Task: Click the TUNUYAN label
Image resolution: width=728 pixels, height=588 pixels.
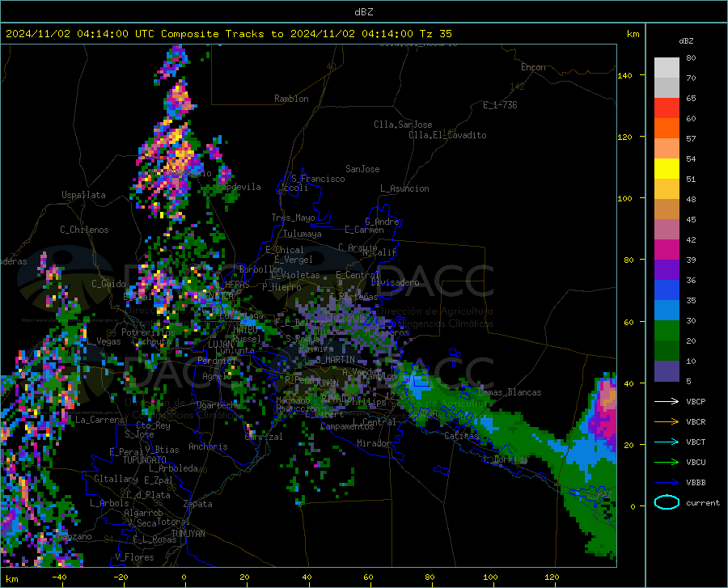Action: (188, 534)
